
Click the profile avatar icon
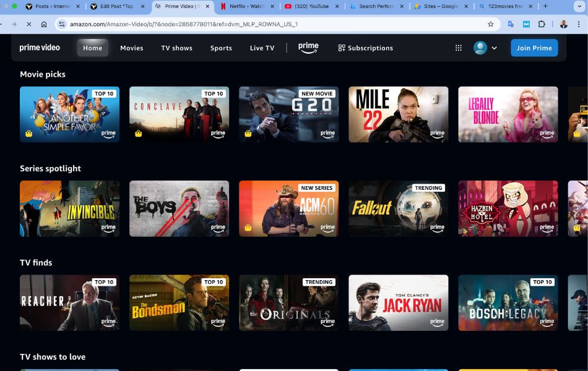480,48
